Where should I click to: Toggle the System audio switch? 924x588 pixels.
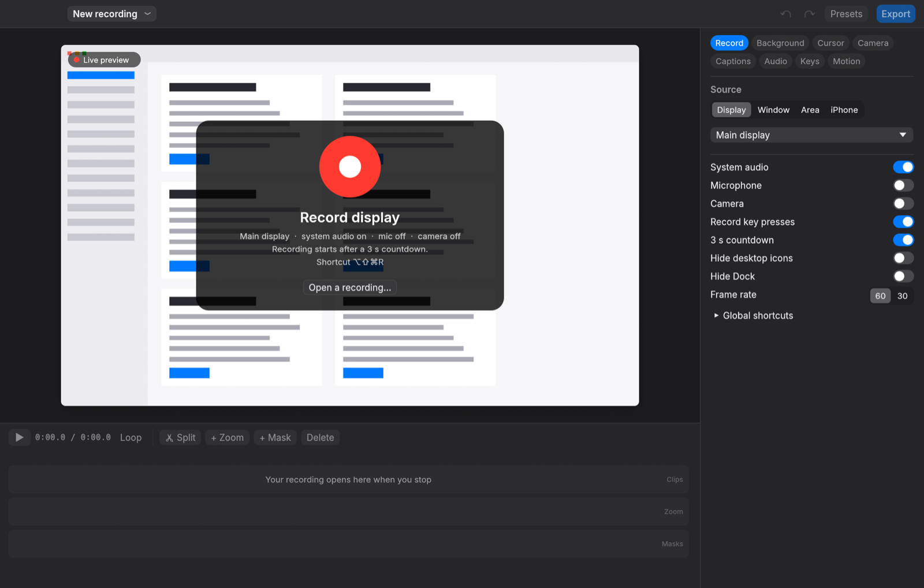[903, 167]
